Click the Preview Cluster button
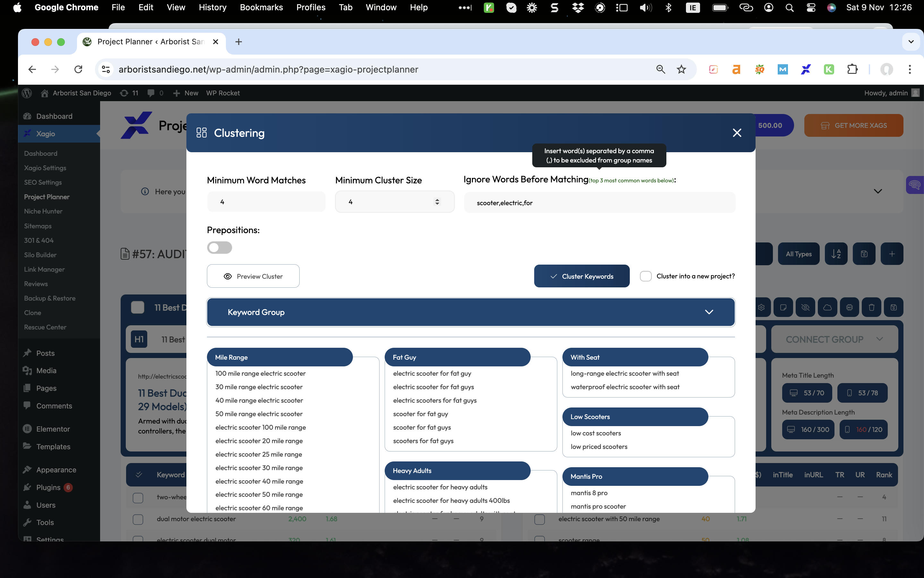The width and height of the screenshot is (924, 578). tap(253, 276)
